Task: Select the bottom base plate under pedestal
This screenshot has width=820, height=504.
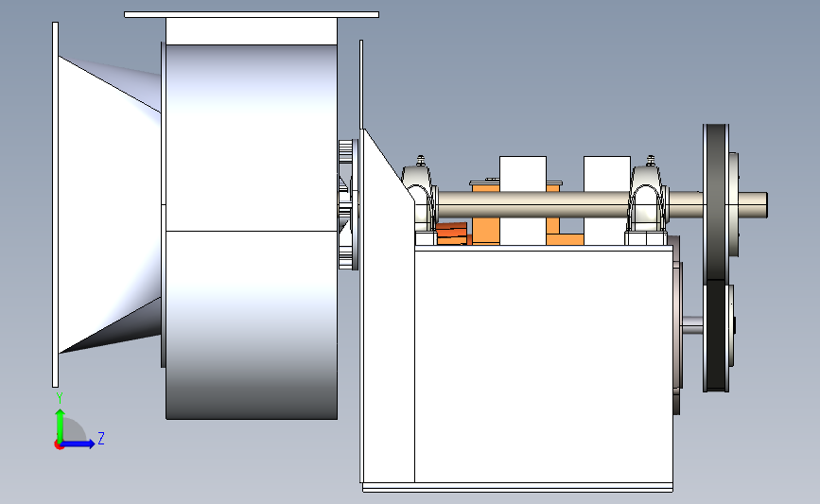Action: (x=517, y=488)
